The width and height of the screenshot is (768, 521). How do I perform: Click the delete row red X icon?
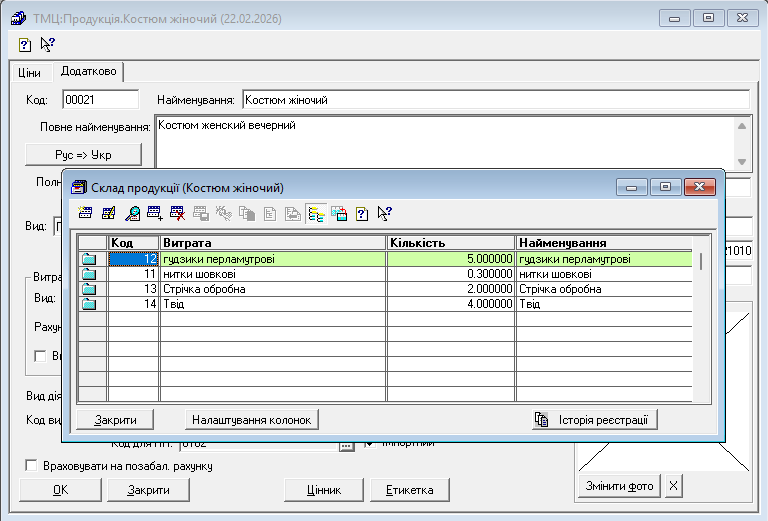tap(178, 213)
